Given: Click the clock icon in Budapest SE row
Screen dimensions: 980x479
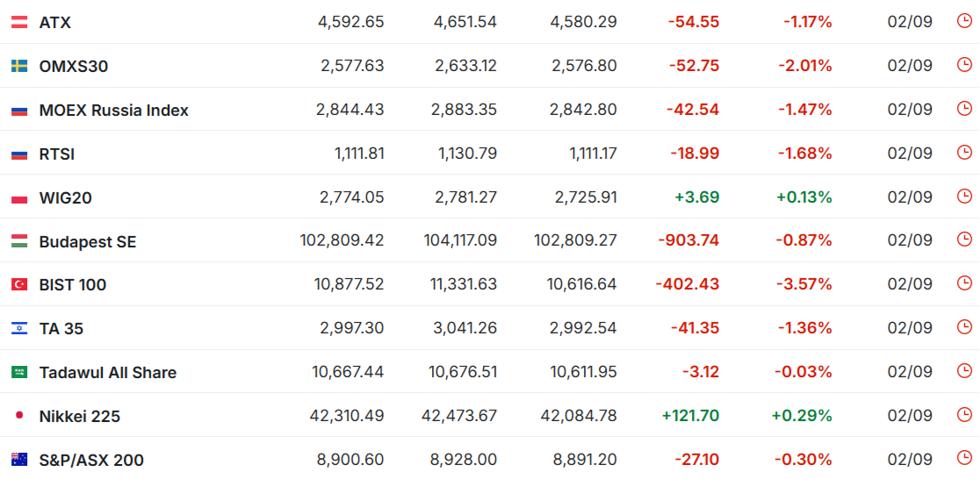Looking at the screenshot, I should click(964, 239).
